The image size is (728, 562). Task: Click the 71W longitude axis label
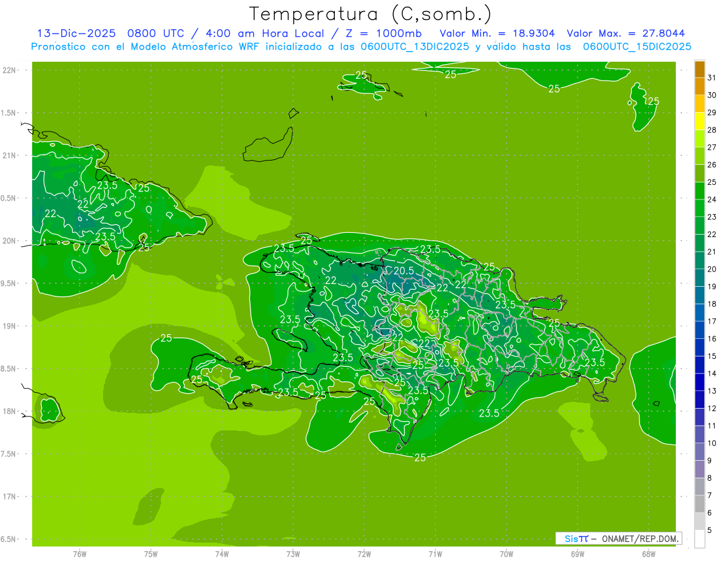point(435,554)
